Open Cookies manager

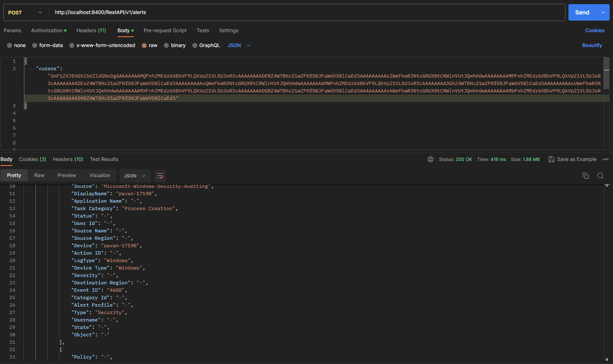pyautogui.click(x=595, y=30)
